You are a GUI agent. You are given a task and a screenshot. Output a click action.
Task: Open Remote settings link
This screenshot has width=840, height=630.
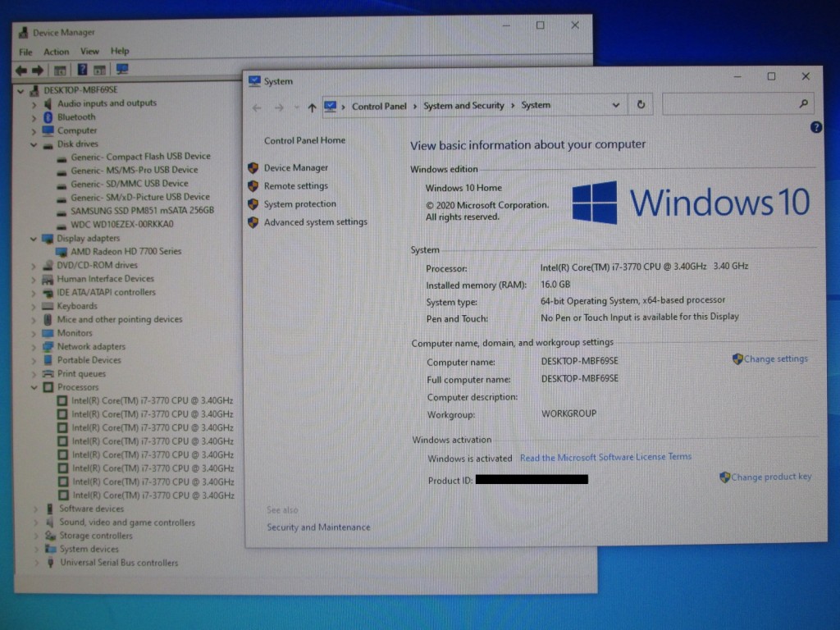[295, 186]
